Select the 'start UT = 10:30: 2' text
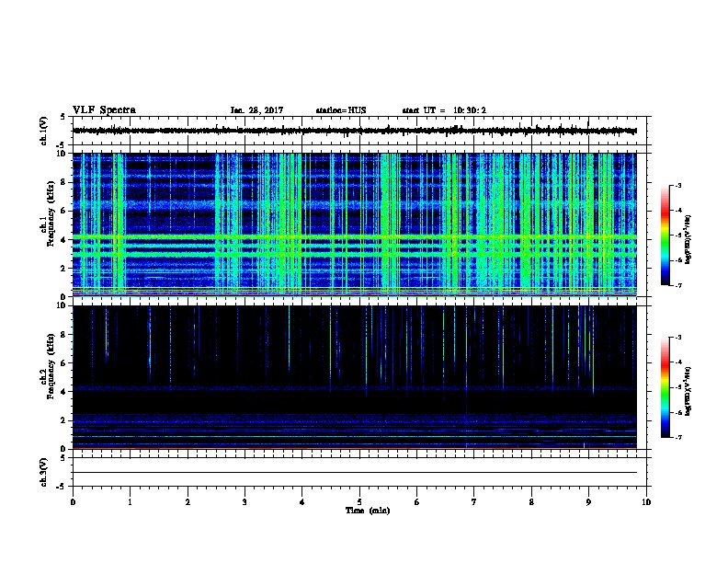The width and height of the screenshot is (728, 563). pyautogui.click(x=444, y=110)
